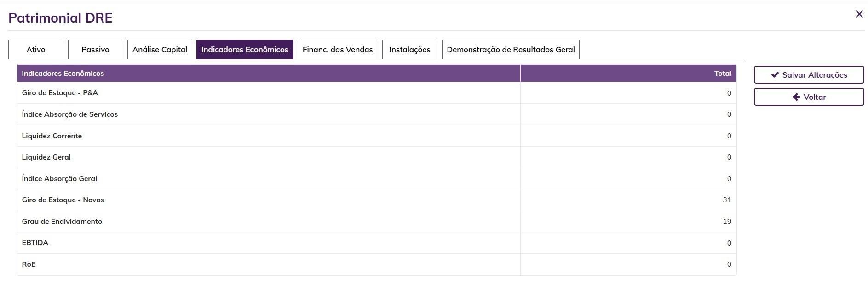Switch to the Ativo tab
Viewport: 868px width, 286px height.
tap(36, 50)
